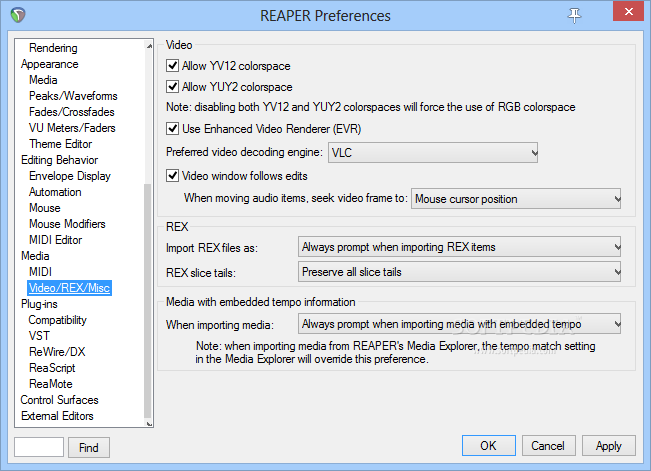Select Control Surfaces category
The width and height of the screenshot is (651, 471).
[59, 400]
